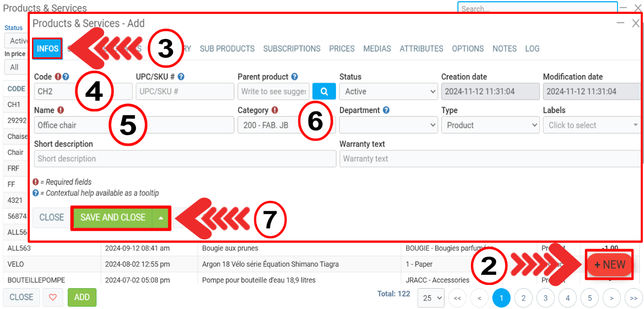Minimize the Products & Services - Add dialog
Viewport: 644px width, 309px height.
coord(620,23)
